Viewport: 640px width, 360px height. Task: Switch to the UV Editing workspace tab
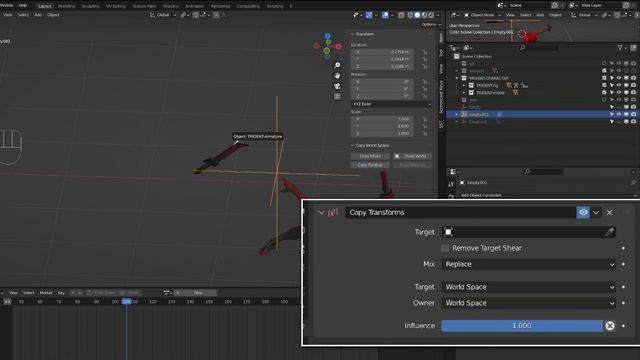click(116, 6)
